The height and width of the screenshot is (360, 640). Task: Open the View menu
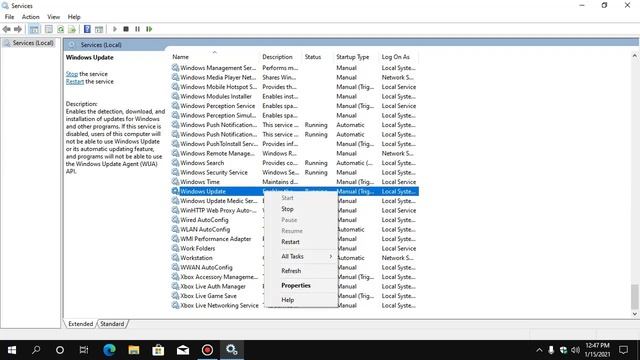pos(53,17)
